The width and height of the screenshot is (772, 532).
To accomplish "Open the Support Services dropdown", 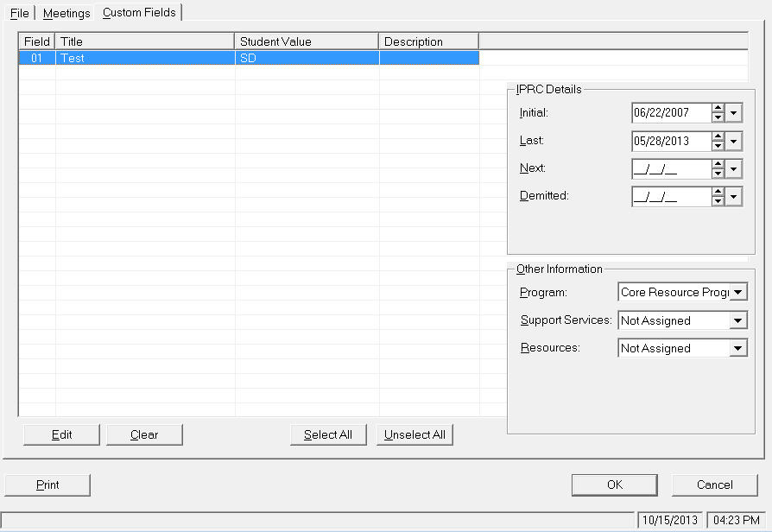I will [x=738, y=321].
